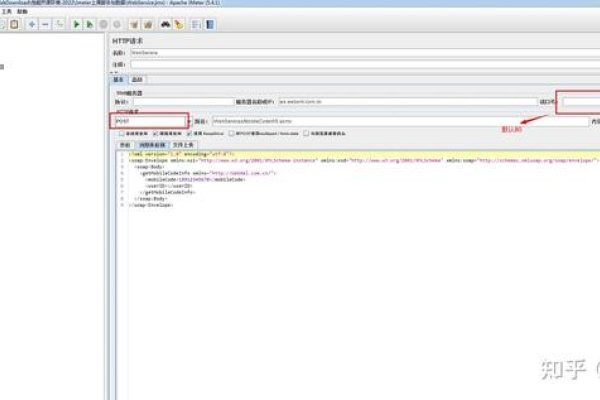
Task: Click Start no pauses icon
Action: click(x=90, y=24)
